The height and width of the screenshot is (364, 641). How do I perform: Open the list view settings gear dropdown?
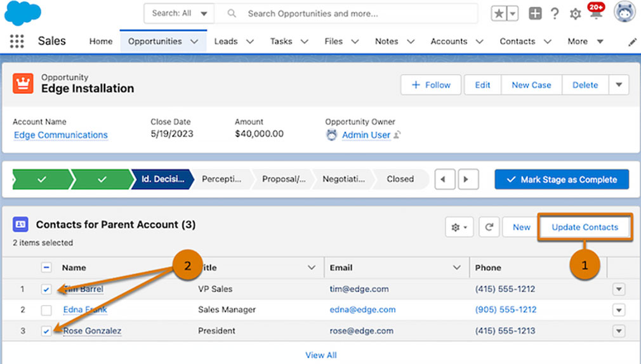(x=459, y=227)
